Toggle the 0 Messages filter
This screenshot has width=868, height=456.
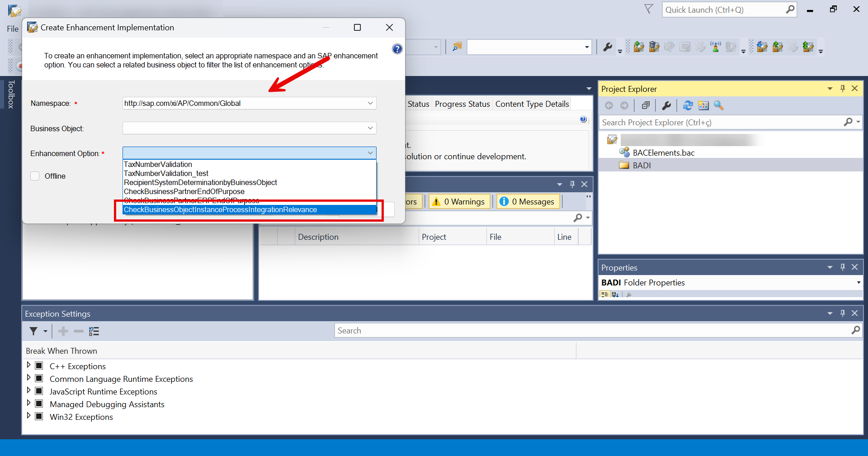[x=528, y=201]
